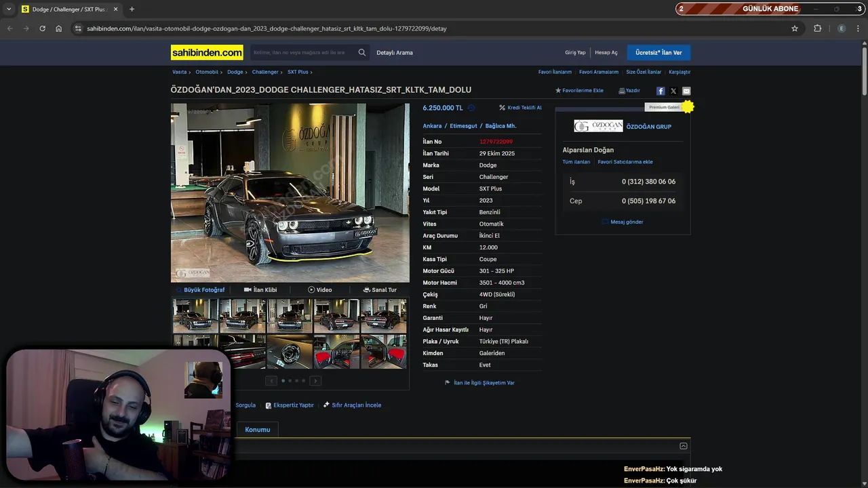Screen dimensions: 868x488
Task: Bookmark this page with star
Action: [795, 28]
